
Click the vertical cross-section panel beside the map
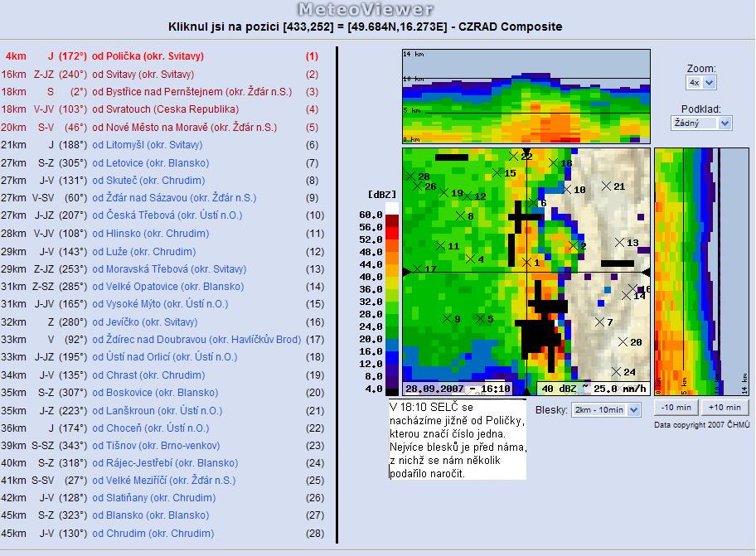click(x=702, y=272)
